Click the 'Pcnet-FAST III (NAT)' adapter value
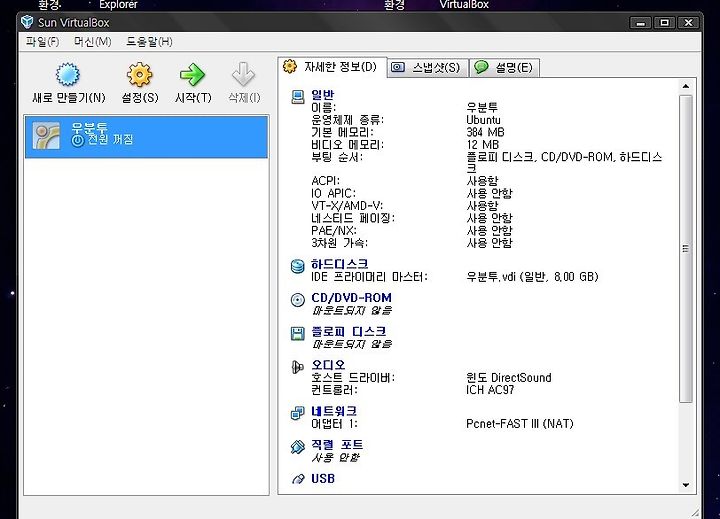 tap(520, 423)
